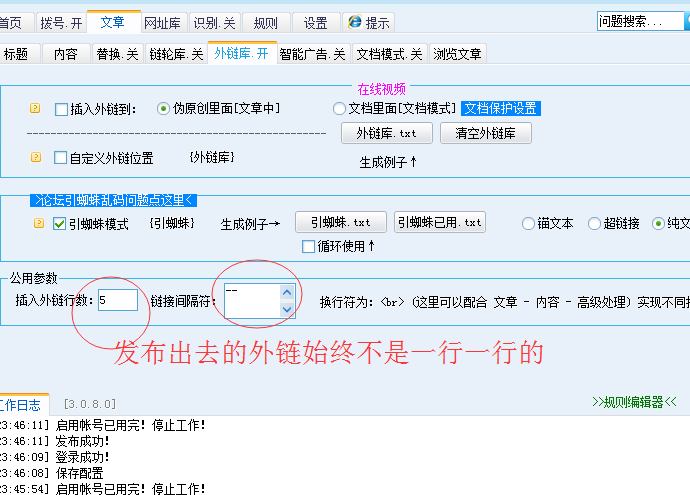Click the 外链库.txt button
690x495 pixels.
click(x=387, y=133)
